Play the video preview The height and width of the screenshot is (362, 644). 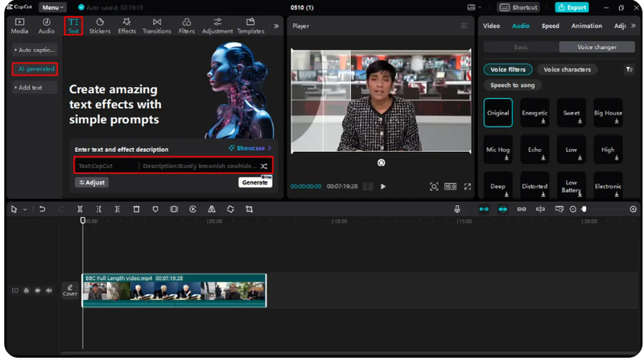(x=383, y=187)
